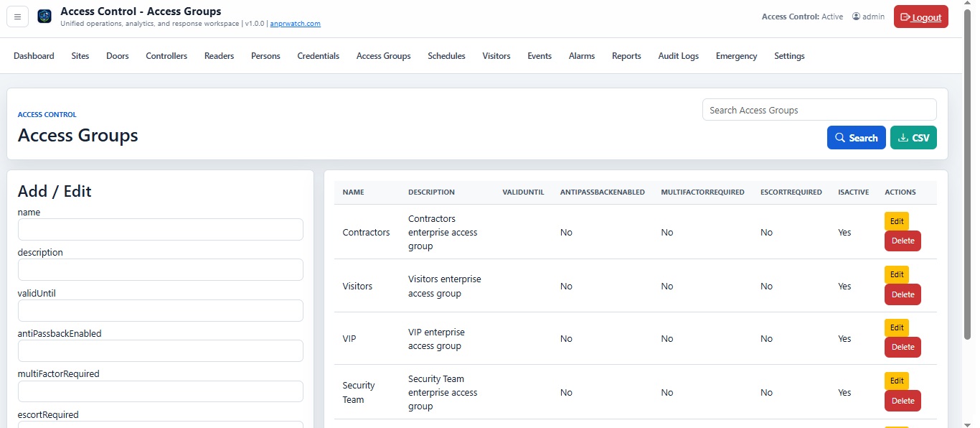This screenshot has height=428, width=980.
Task: Edit the VIP access group
Action: coord(897,327)
